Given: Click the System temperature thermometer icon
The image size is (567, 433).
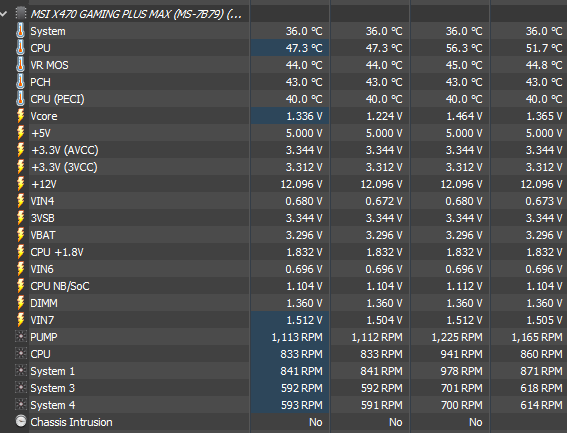Looking at the screenshot, I should point(21,31).
